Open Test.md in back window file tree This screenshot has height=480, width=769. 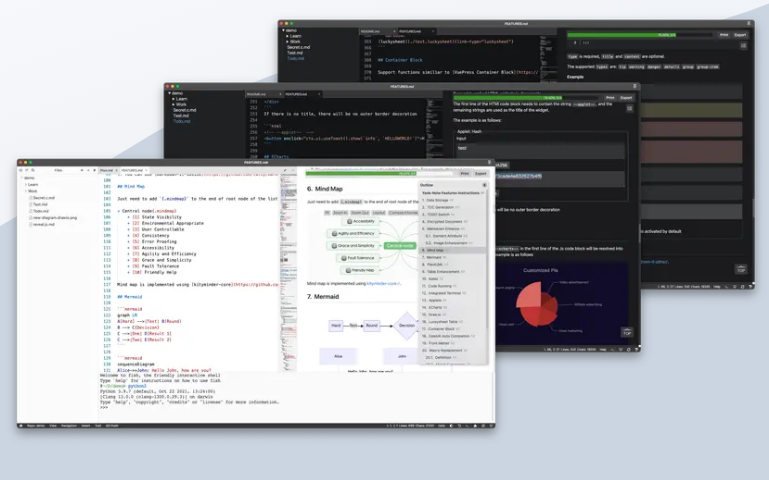pos(295,53)
